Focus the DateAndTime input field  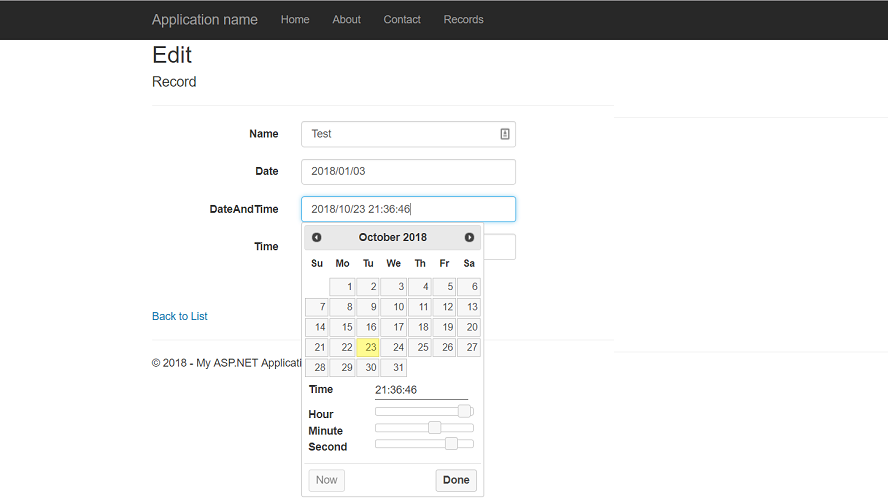[x=408, y=209]
